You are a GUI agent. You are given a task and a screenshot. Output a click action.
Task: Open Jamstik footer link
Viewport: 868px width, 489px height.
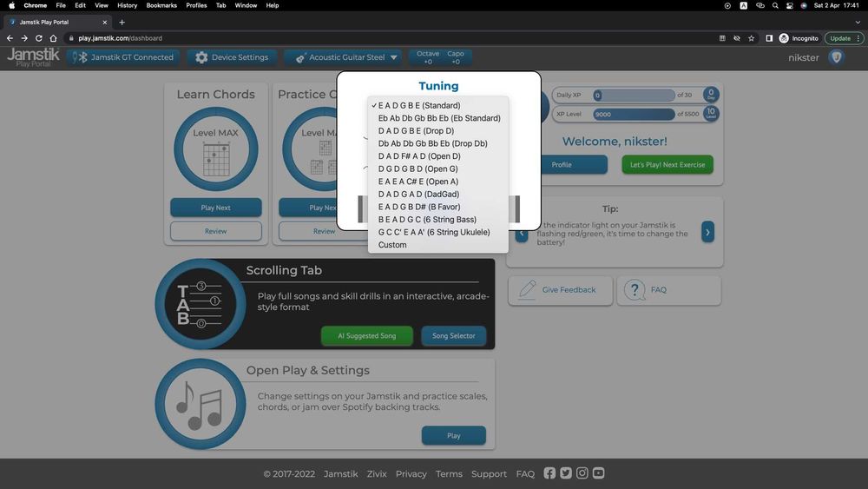(x=340, y=474)
